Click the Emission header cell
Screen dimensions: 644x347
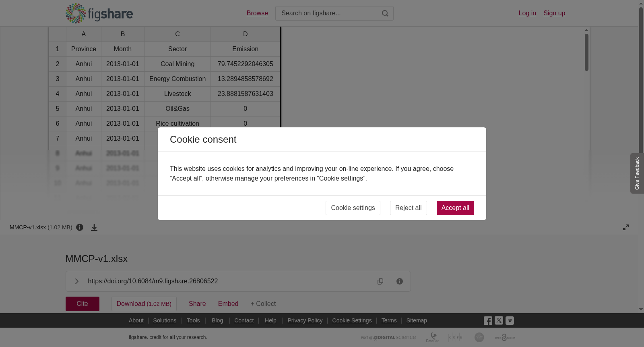(246, 49)
